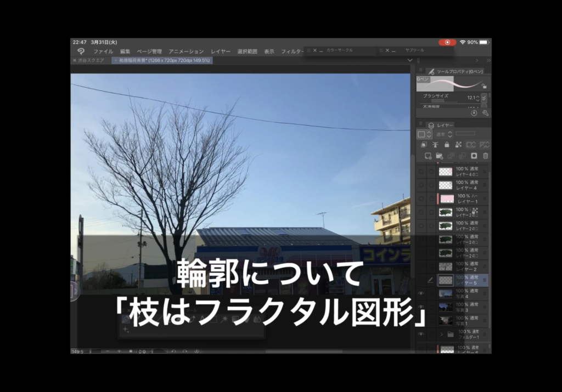Open the 表示 menu
Screen dimensions: 562x392
pos(269,52)
